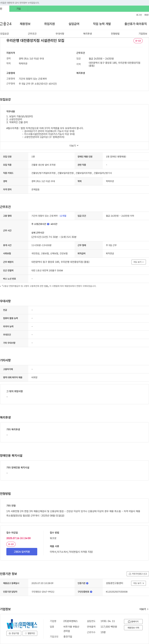Open the 채용정보 menu

pos(25,24)
